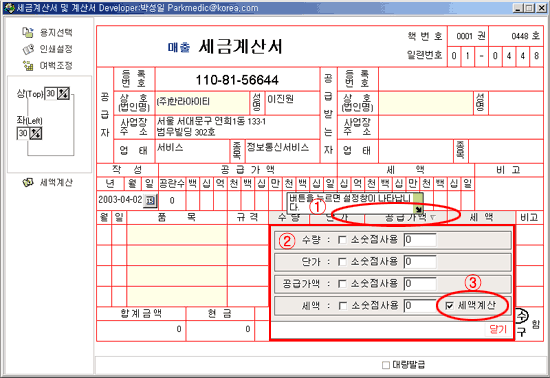Toggle 소숫점사용 checkbox for 수량
The image size is (550, 378).
(x=342, y=240)
